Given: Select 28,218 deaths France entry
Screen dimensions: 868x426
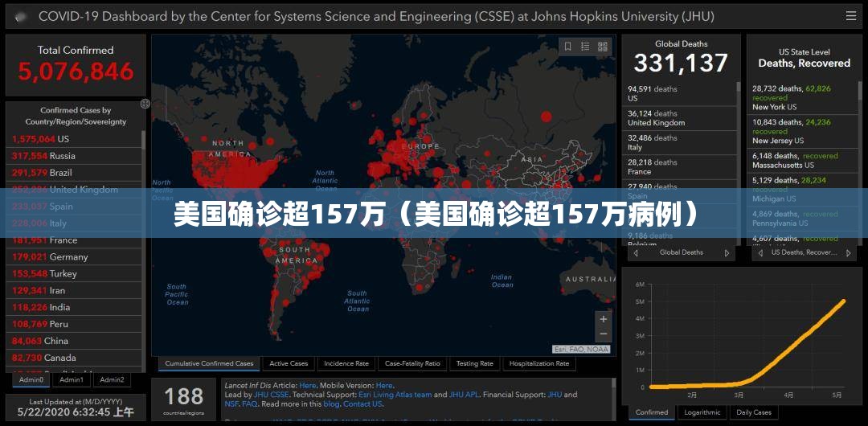Looking at the screenshot, I should tap(681, 166).
